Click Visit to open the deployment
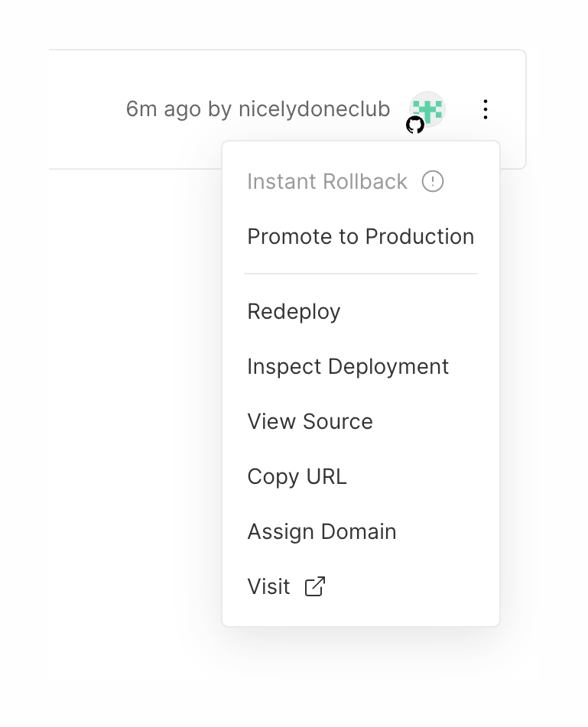This screenshot has height=727, width=588. point(267,586)
